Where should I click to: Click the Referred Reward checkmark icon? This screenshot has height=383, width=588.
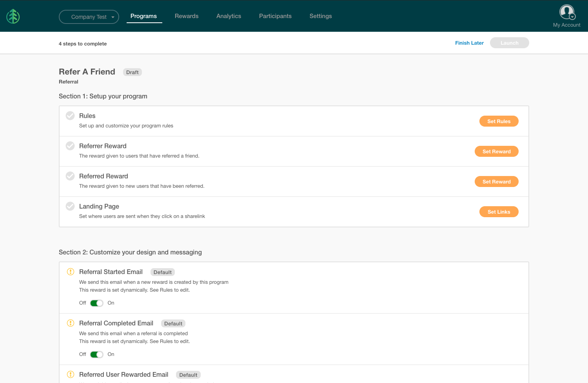[x=70, y=176]
